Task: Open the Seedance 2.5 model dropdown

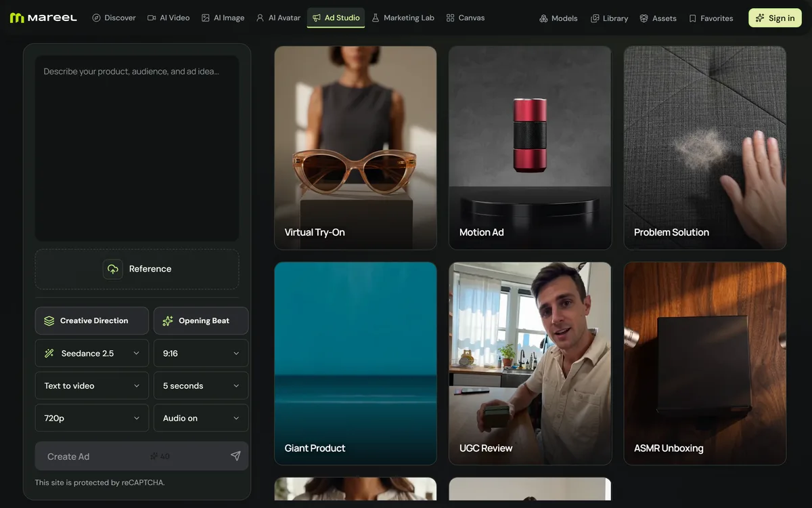Action: click(92, 354)
